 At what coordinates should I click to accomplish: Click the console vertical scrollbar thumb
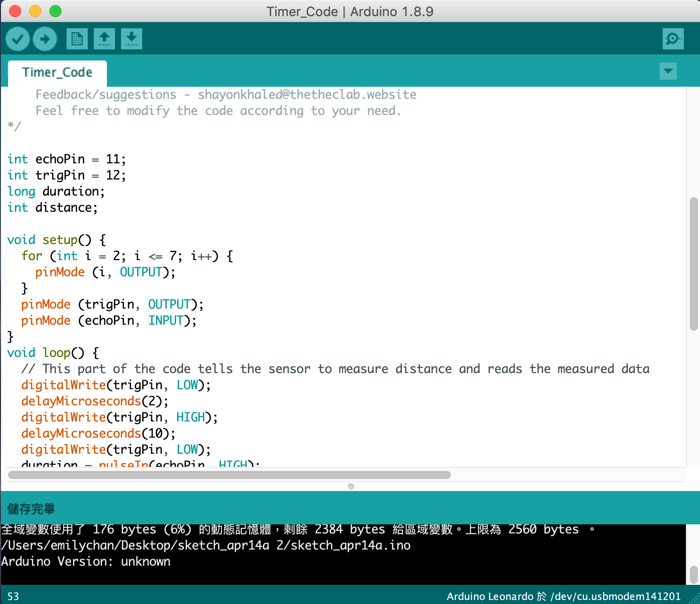pyautogui.click(x=694, y=574)
